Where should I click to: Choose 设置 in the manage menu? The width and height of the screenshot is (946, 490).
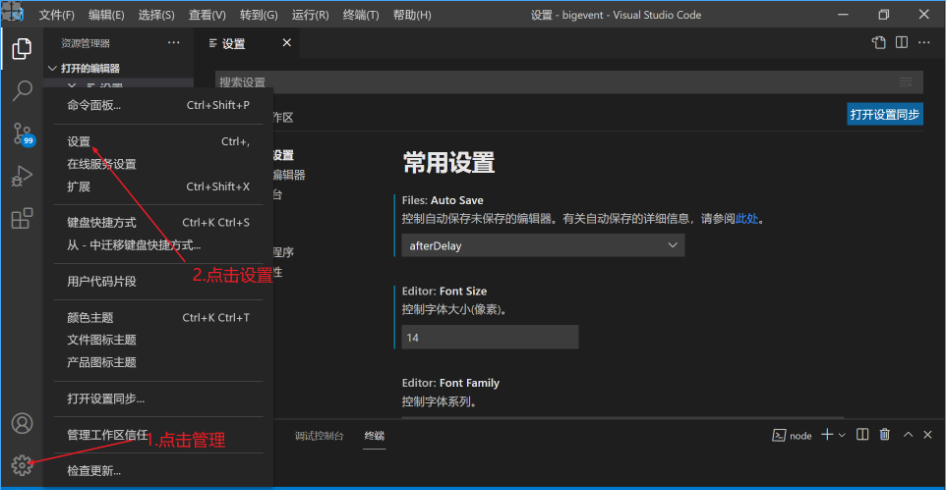158,142
